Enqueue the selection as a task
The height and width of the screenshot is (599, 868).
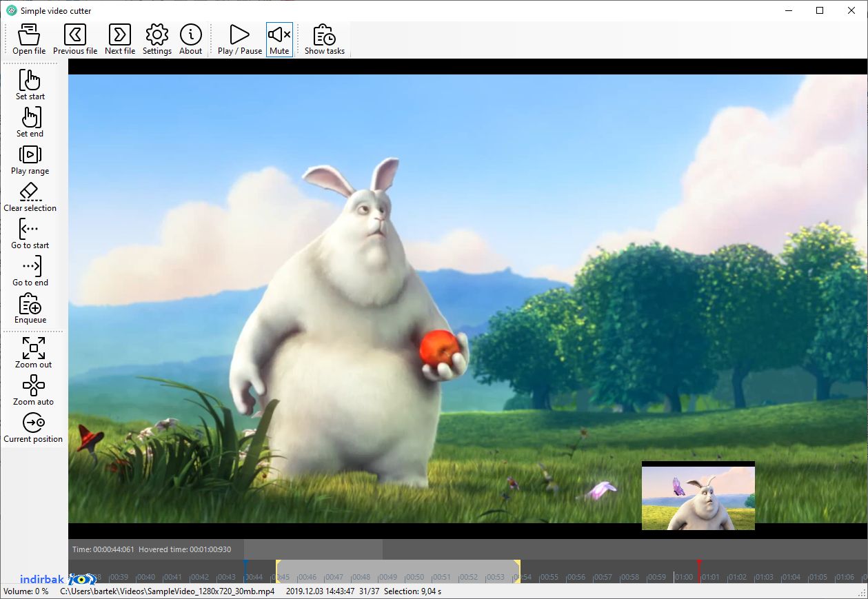30,307
